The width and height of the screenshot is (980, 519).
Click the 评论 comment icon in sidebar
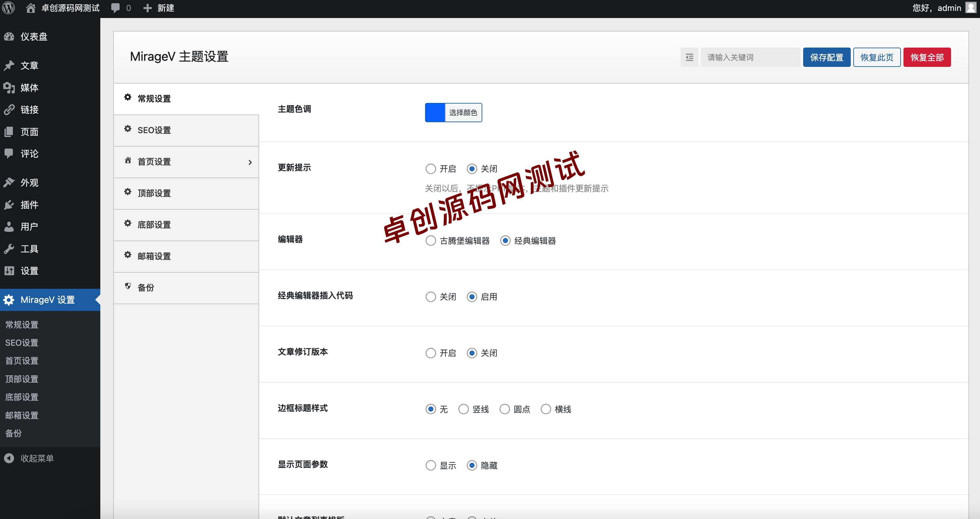[9, 153]
